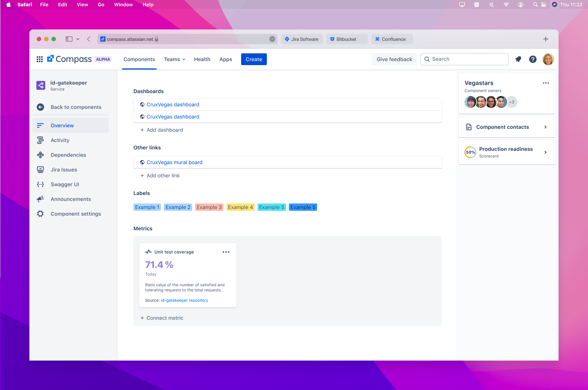Open the CruxVegas mural board link
This screenshot has width=588, height=390.
click(175, 162)
